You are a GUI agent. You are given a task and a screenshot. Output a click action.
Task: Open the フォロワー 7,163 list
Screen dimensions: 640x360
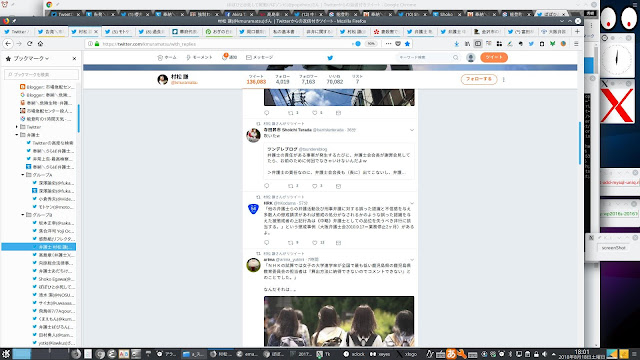click(x=308, y=79)
